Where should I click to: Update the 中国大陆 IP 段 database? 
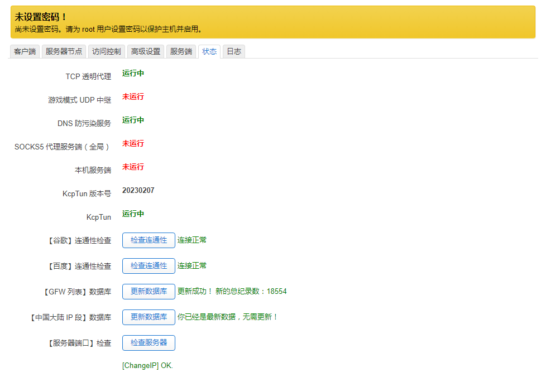point(149,317)
